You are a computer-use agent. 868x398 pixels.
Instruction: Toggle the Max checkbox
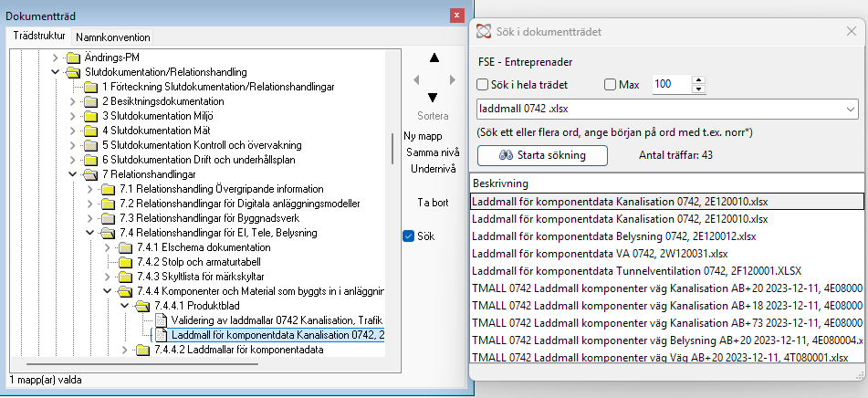click(610, 85)
